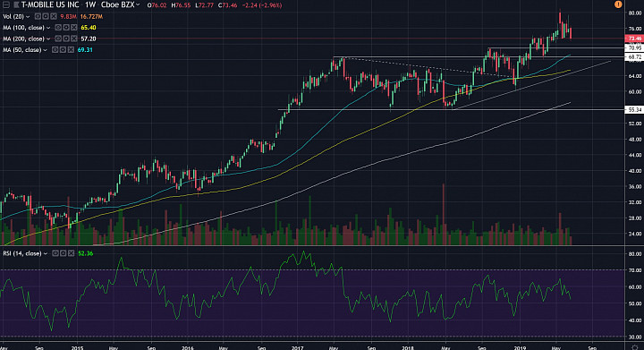Screen dimensions: 644x350
Task: Click the close value C73.46 in header
Action: [227, 5]
